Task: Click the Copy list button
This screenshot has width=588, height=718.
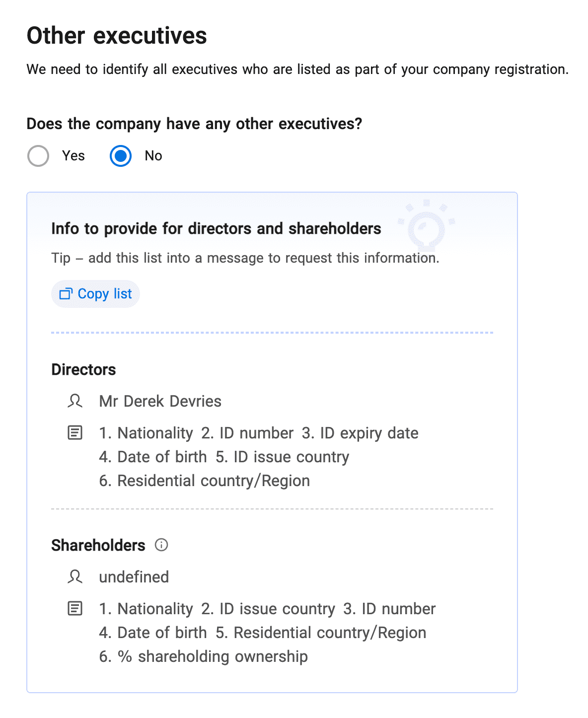Action: (96, 294)
